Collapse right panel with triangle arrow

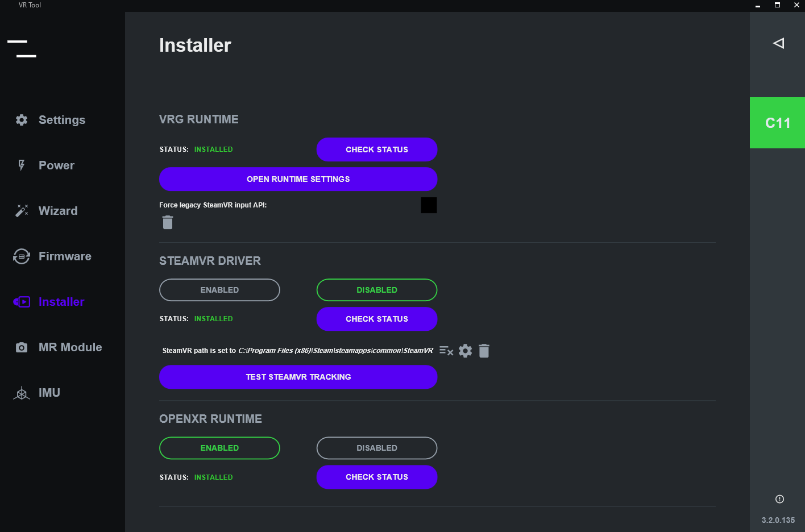(x=779, y=43)
